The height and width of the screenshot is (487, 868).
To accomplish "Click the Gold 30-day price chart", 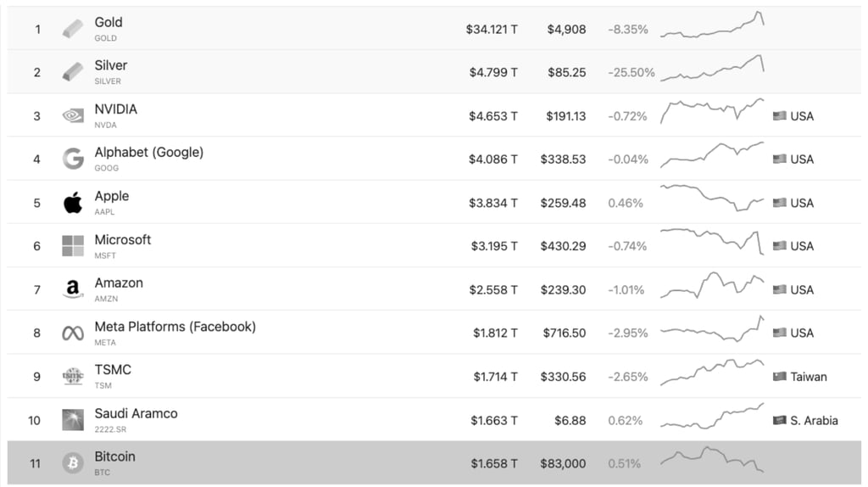I will tap(712, 26).
